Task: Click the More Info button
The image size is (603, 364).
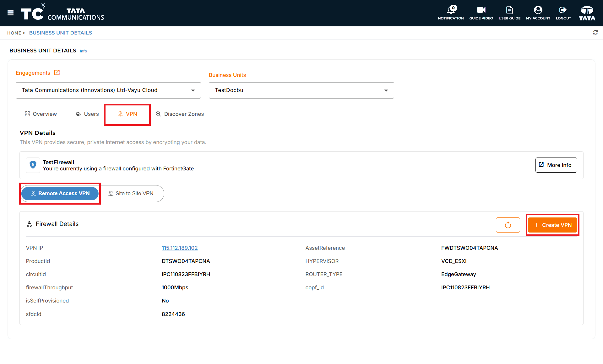Action: 556,165
